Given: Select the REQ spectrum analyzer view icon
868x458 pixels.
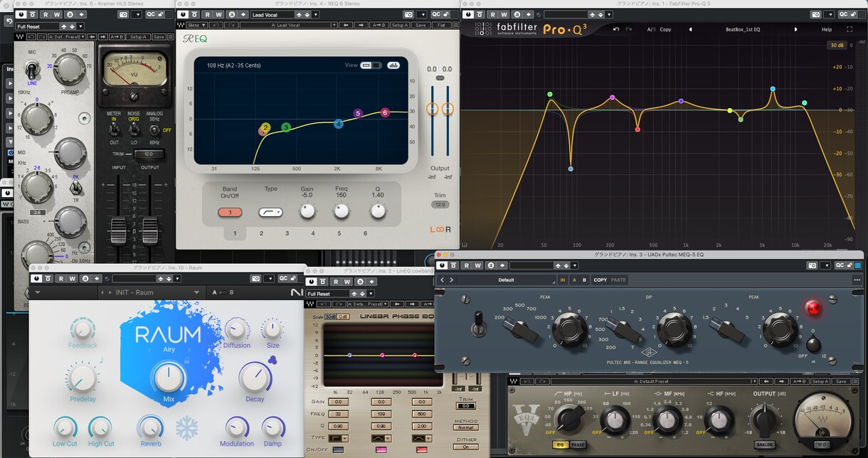Looking at the screenshot, I should tap(393, 65).
